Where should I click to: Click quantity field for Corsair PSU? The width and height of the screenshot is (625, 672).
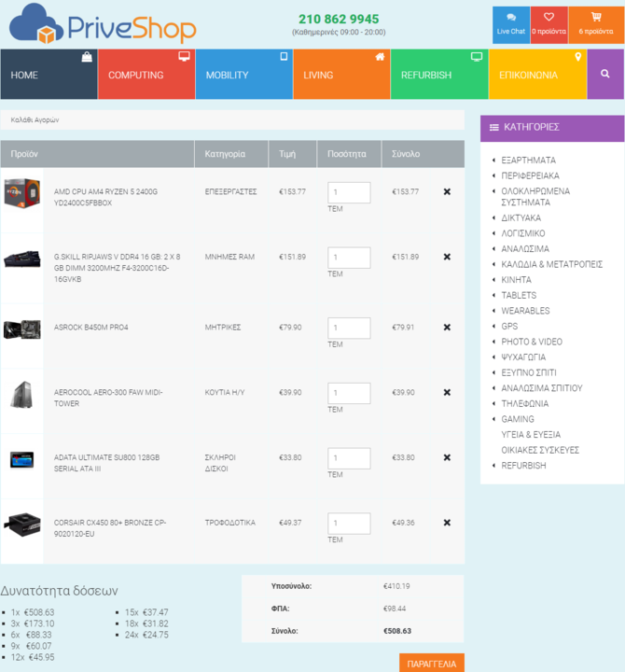349,524
